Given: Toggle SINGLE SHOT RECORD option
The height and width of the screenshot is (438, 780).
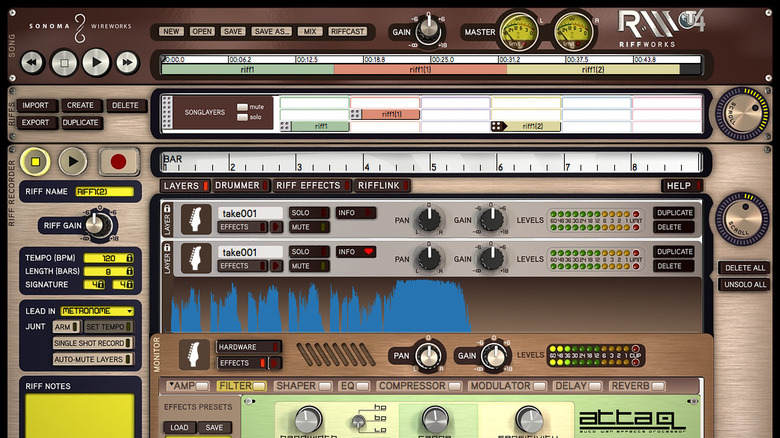Looking at the screenshot, I should [x=93, y=343].
